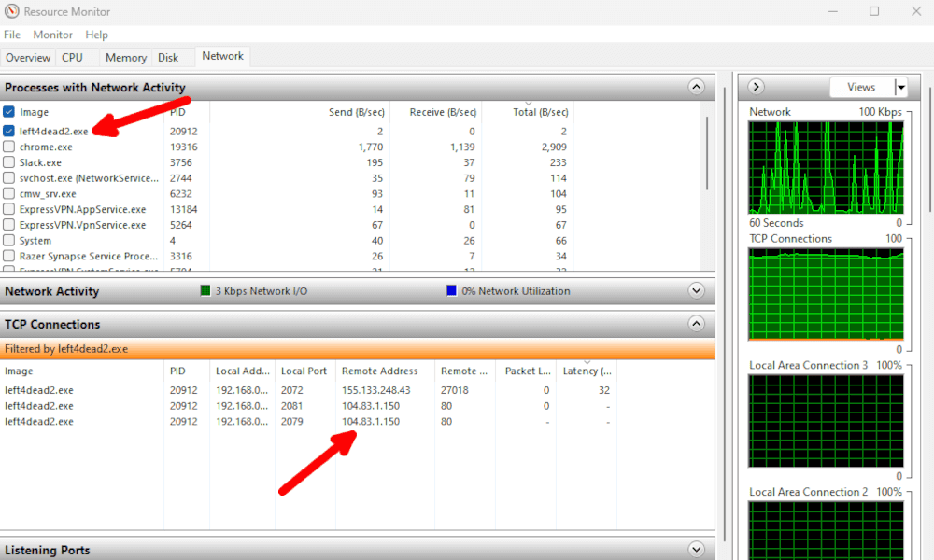Maximize the Resource Monitor window
934x560 pixels.
tap(874, 11)
